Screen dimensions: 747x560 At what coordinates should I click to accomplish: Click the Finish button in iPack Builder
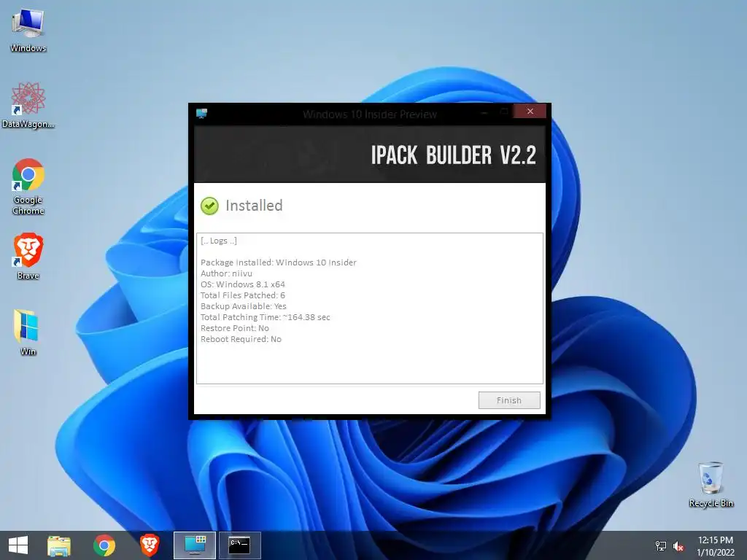pyautogui.click(x=509, y=400)
